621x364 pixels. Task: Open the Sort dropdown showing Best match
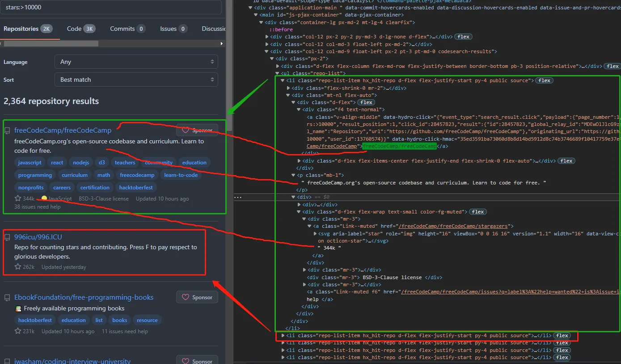click(x=136, y=79)
